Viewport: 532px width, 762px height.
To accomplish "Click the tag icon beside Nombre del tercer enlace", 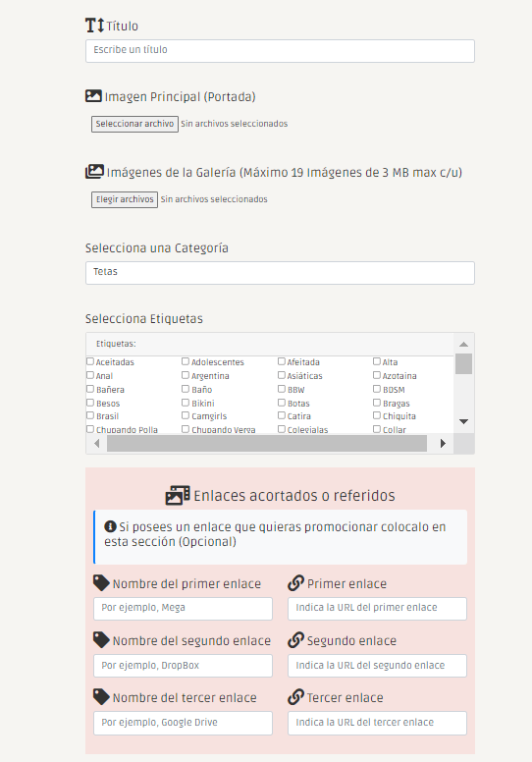I will point(101,697).
